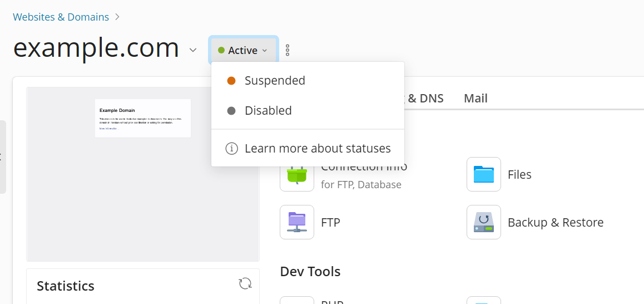
Task: Click the Backup & Restore label
Action: [555, 222]
